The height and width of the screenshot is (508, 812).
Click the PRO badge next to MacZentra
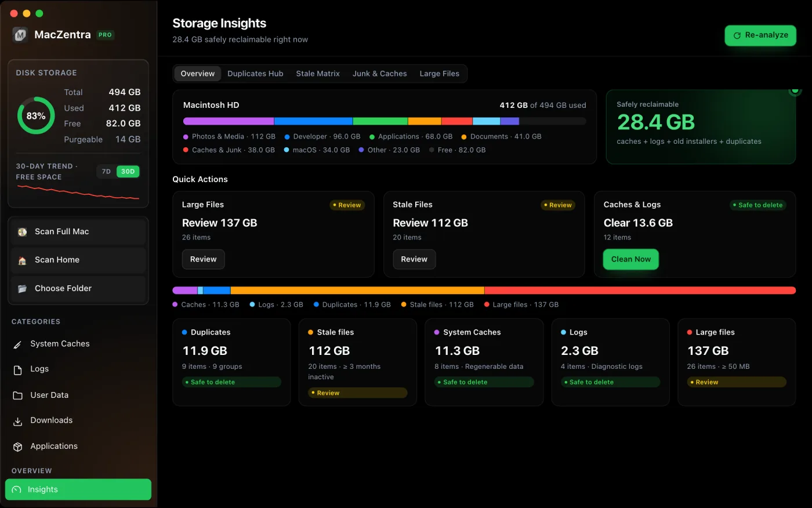click(105, 35)
